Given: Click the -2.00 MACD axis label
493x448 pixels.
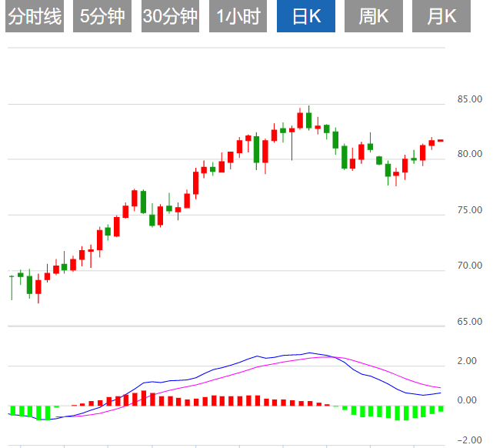Looking at the screenshot, I should pyautogui.click(x=469, y=440).
